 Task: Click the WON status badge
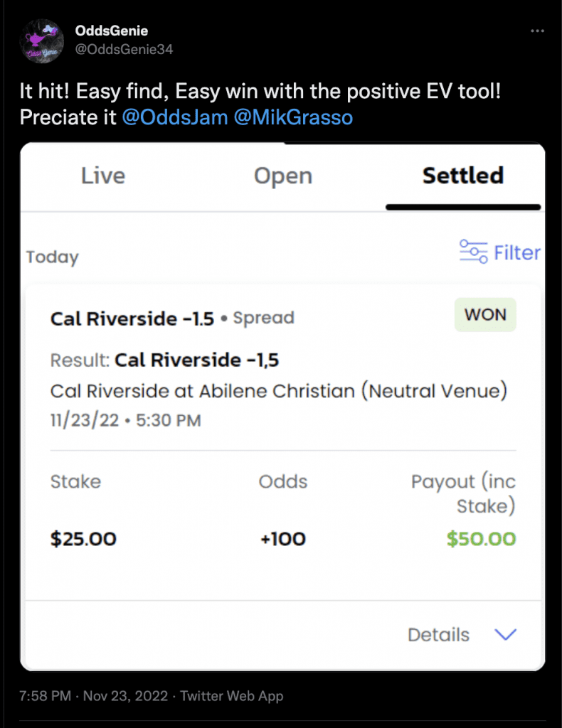coord(485,315)
